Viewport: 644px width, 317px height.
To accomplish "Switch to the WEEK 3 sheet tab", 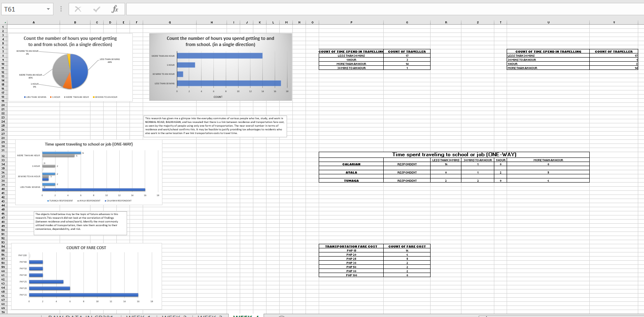I will point(210,316).
